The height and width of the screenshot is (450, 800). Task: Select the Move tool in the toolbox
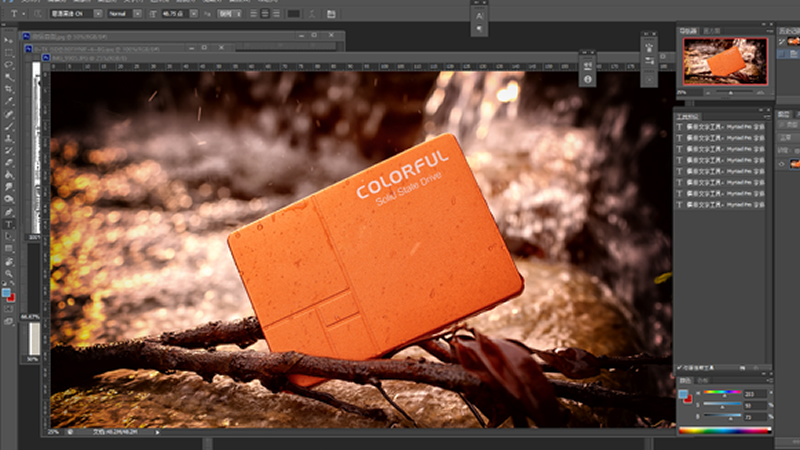9,40
